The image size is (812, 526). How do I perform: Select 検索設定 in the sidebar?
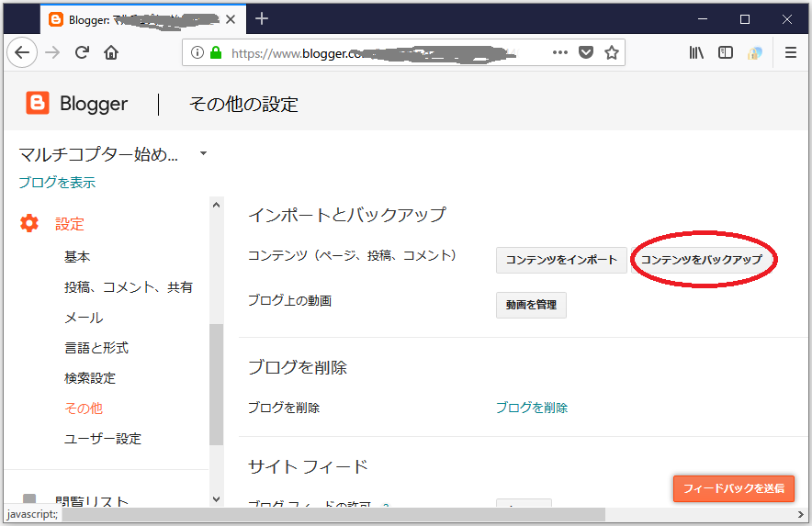[90, 378]
